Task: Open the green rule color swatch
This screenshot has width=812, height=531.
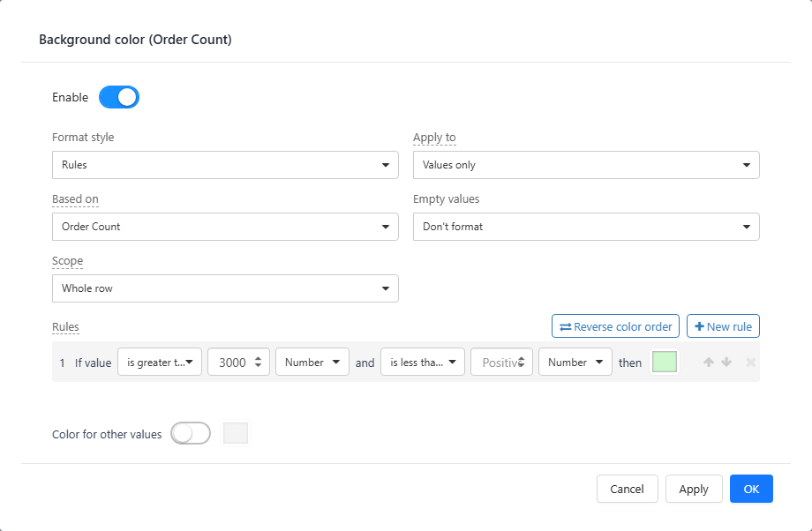Action: click(x=665, y=362)
